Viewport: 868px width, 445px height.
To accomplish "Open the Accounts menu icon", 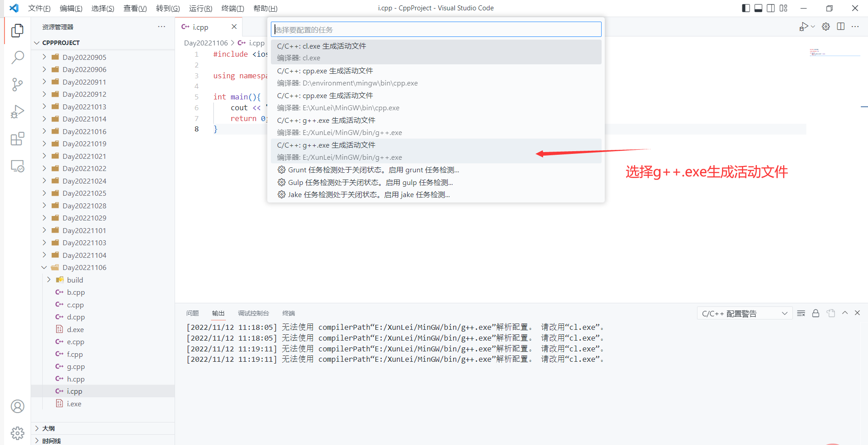I will pos(17,406).
